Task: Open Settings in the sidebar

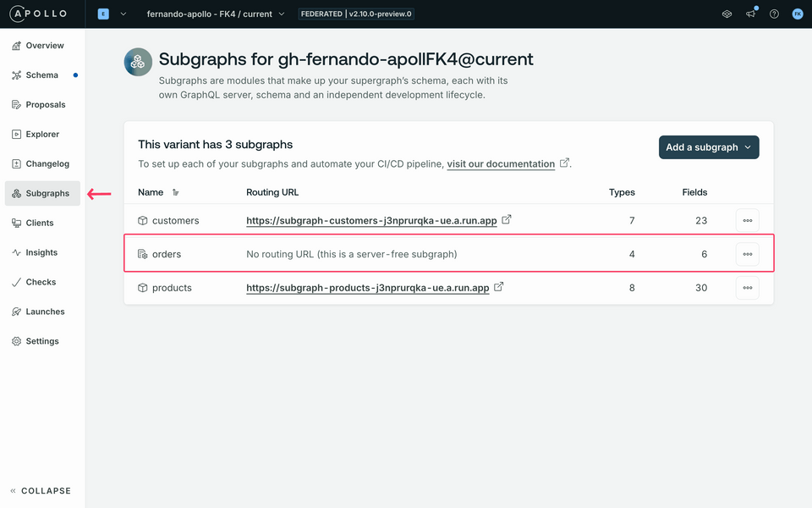Action: [x=42, y=341]
